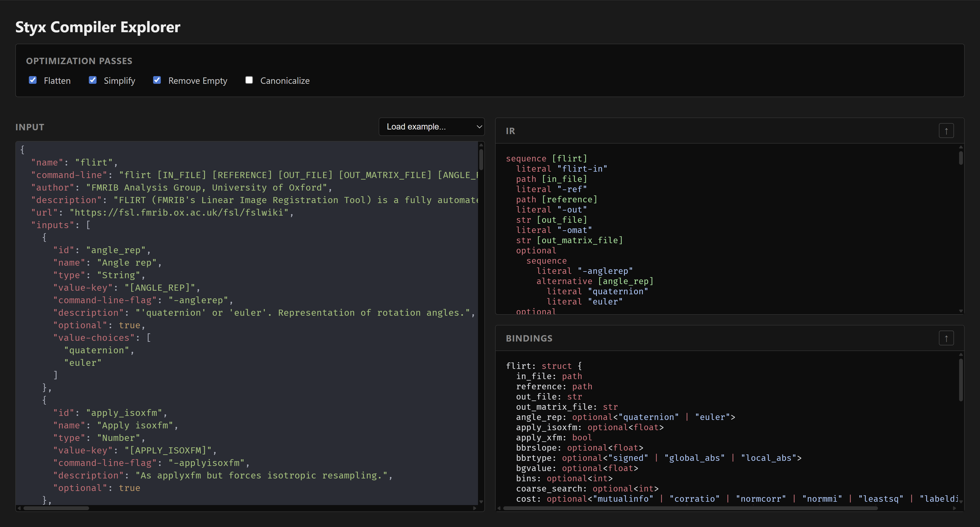Click the IR panel header
The height and width of the screenshot is (527, 980).
coord(510,131)
